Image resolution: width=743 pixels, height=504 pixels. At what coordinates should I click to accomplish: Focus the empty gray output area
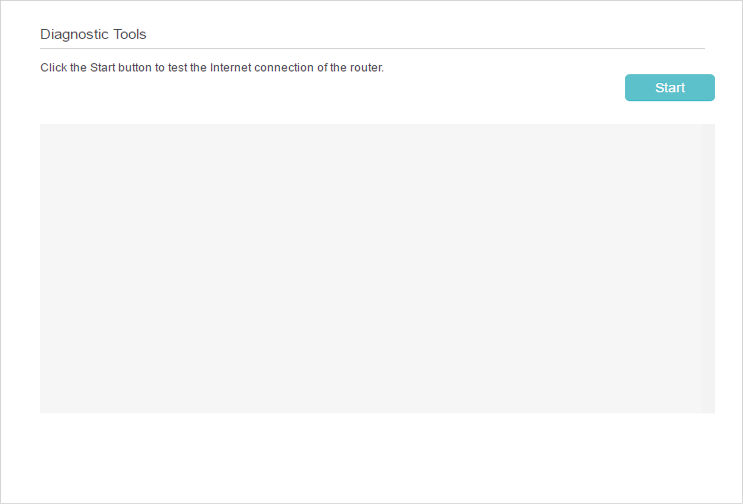370,268
